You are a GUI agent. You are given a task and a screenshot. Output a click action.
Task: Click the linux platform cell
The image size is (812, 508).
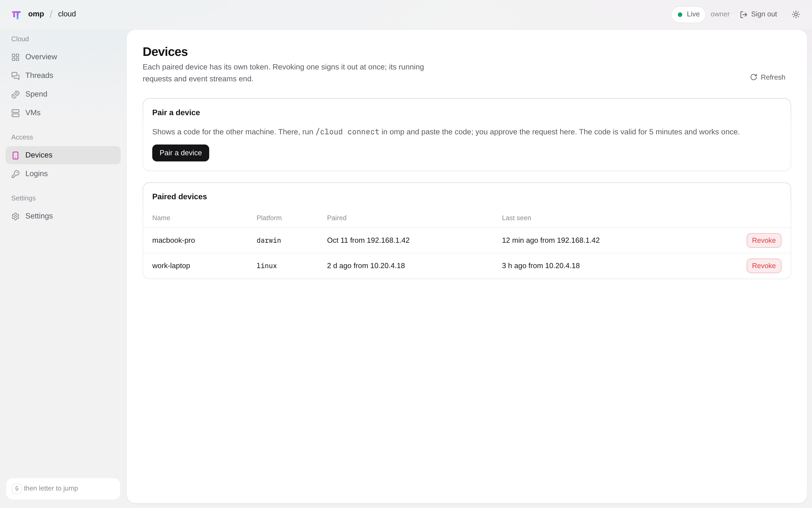coord(267,266)
